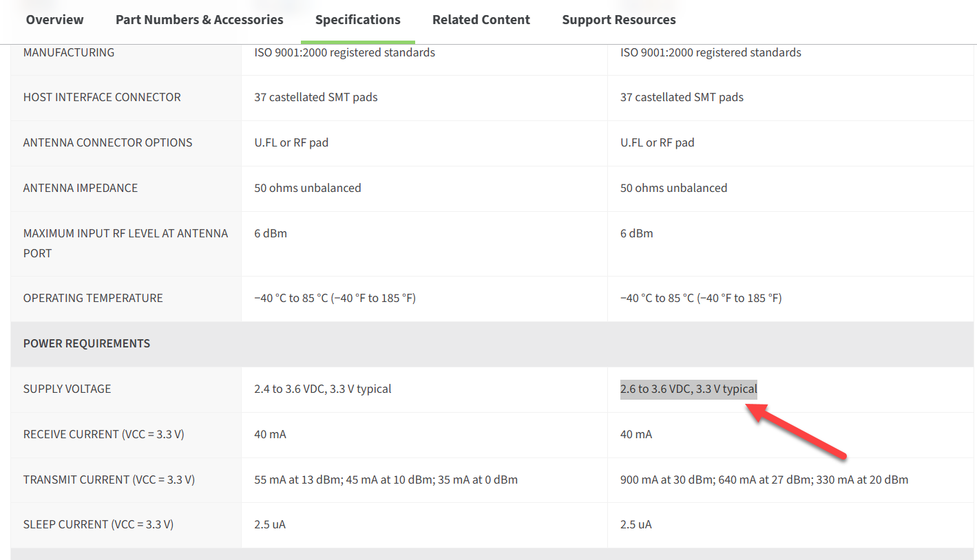The image size is (977, 560).
Task: Click the 2.4 to 3.6 VDC value
Action: coord(323,389)
